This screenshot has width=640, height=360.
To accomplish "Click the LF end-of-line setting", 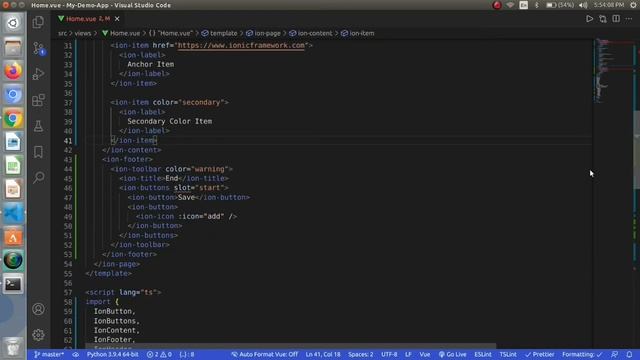I will pyautogui.click(x=408, y=354).
